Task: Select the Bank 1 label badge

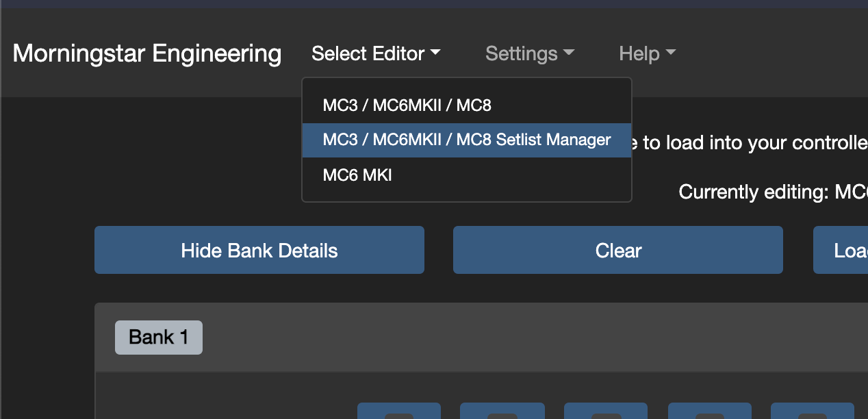Action: [159, 338]
